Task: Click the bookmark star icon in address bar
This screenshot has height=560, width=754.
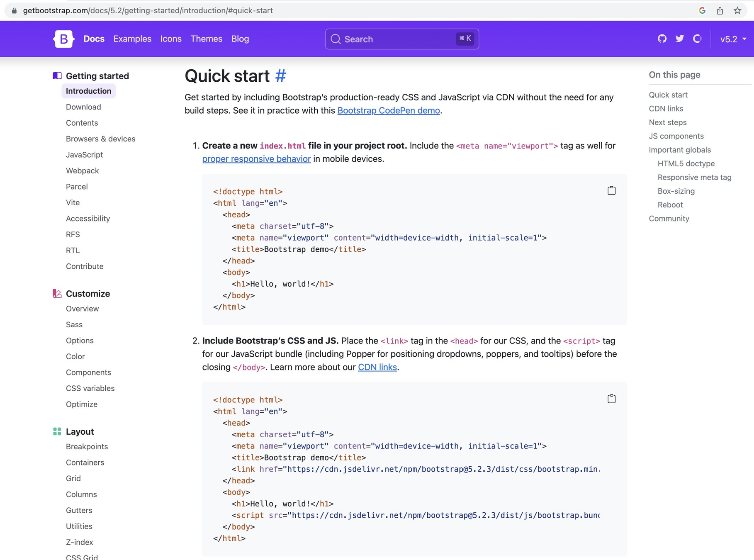Action: pos(737,10)
